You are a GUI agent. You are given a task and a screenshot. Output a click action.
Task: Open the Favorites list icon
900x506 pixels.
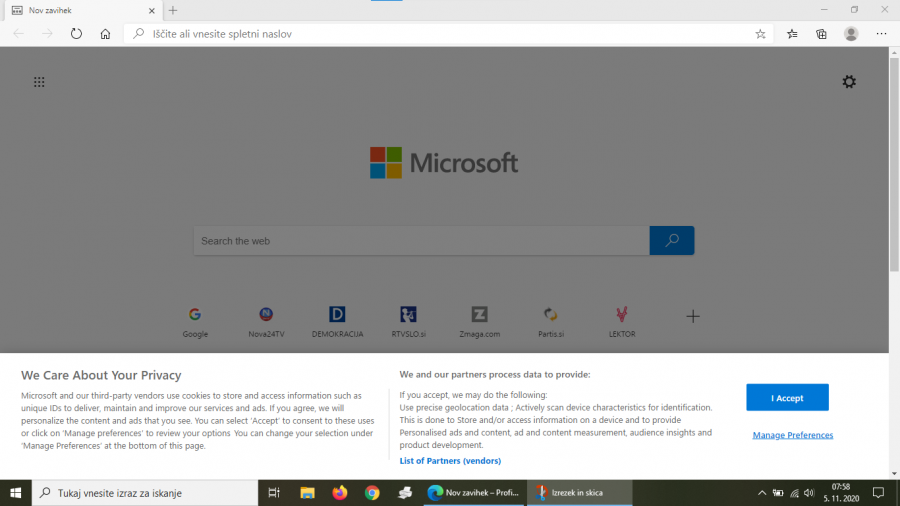coord(792,33)
